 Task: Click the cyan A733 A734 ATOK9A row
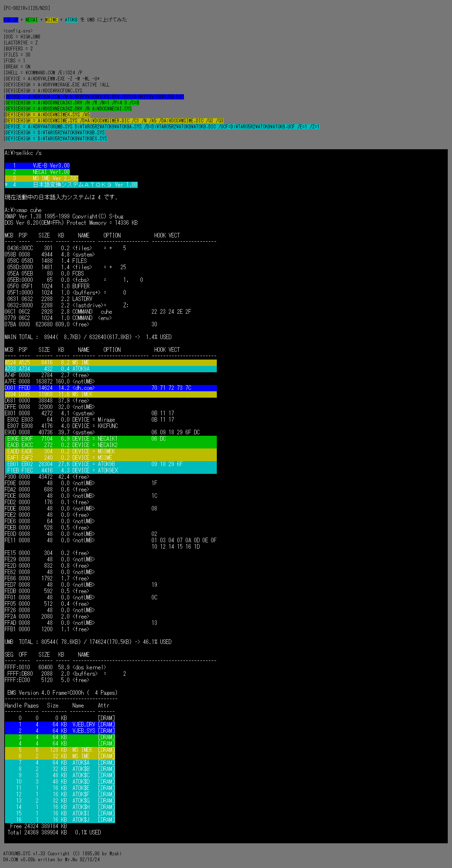pos(111,369)
